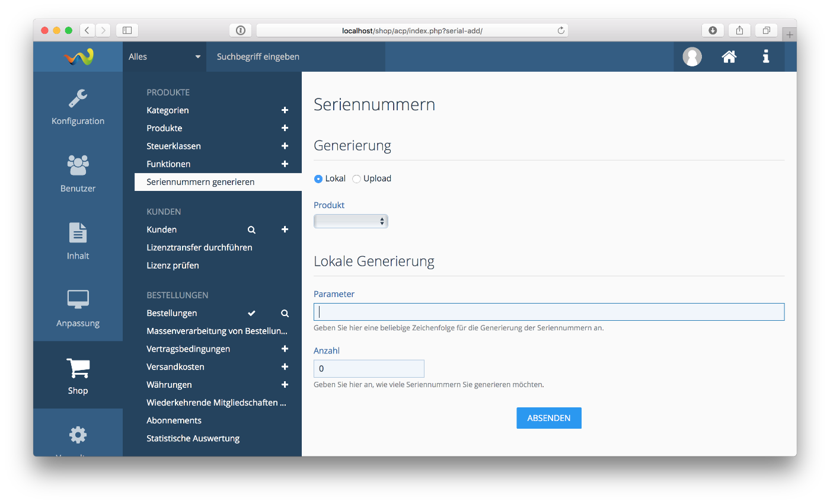This screenshot has height=504, width=830.
Task: Click the home icon in header
Action: click(x=729, y=57)
